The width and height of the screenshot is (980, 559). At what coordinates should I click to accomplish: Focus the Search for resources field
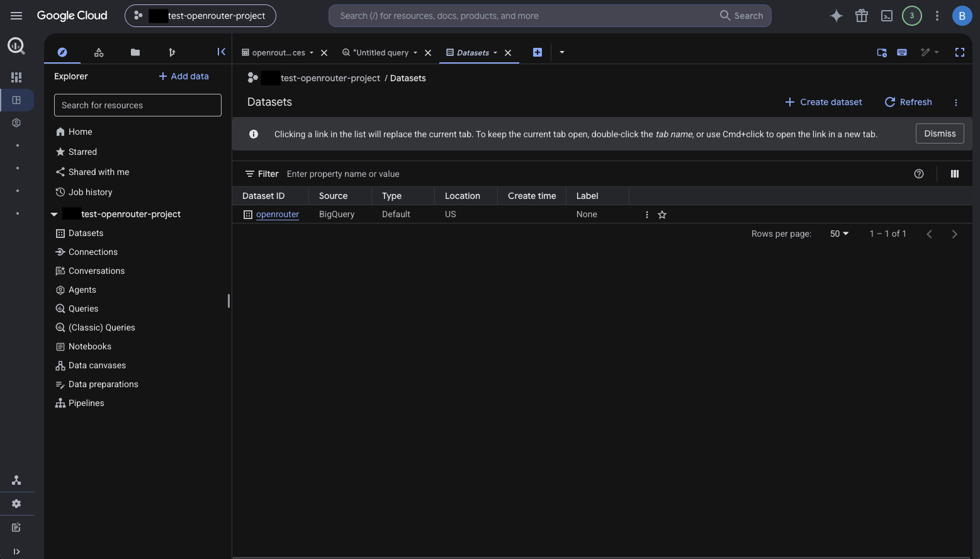point(138,105)
